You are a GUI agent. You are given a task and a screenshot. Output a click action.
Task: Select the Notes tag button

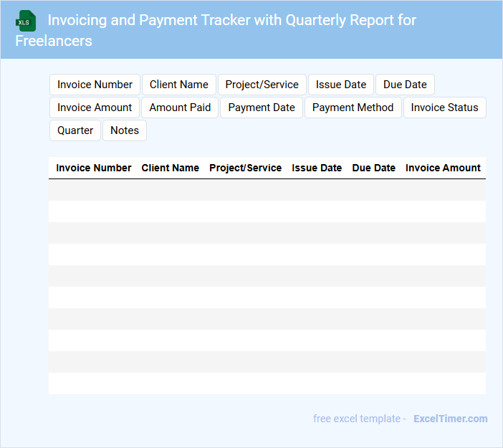pyautogui.click(x=125, y=130)
